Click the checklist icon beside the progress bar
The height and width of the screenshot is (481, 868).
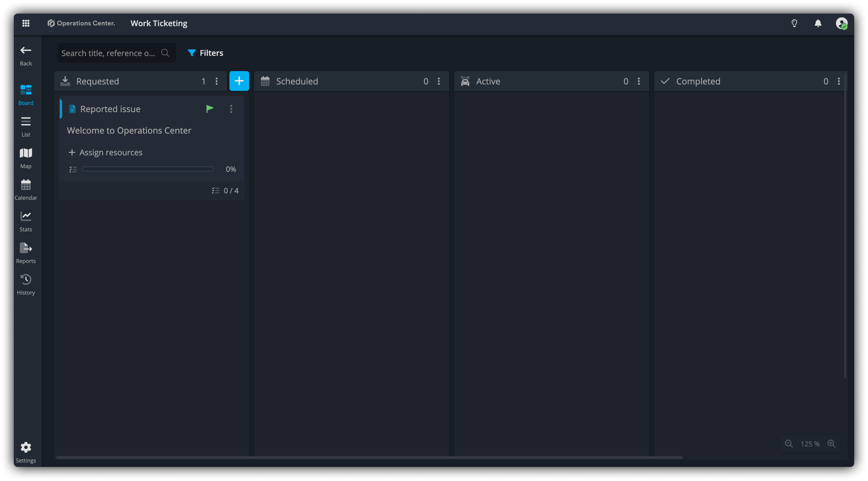tap(73, 169)
